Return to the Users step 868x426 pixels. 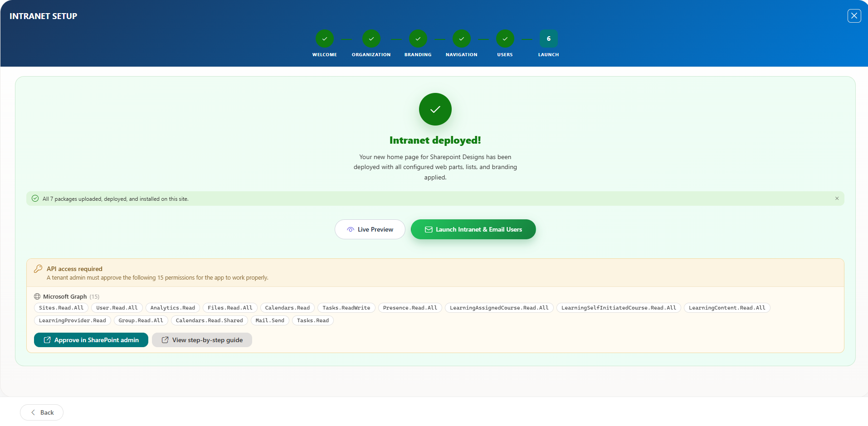click(505, 39)
